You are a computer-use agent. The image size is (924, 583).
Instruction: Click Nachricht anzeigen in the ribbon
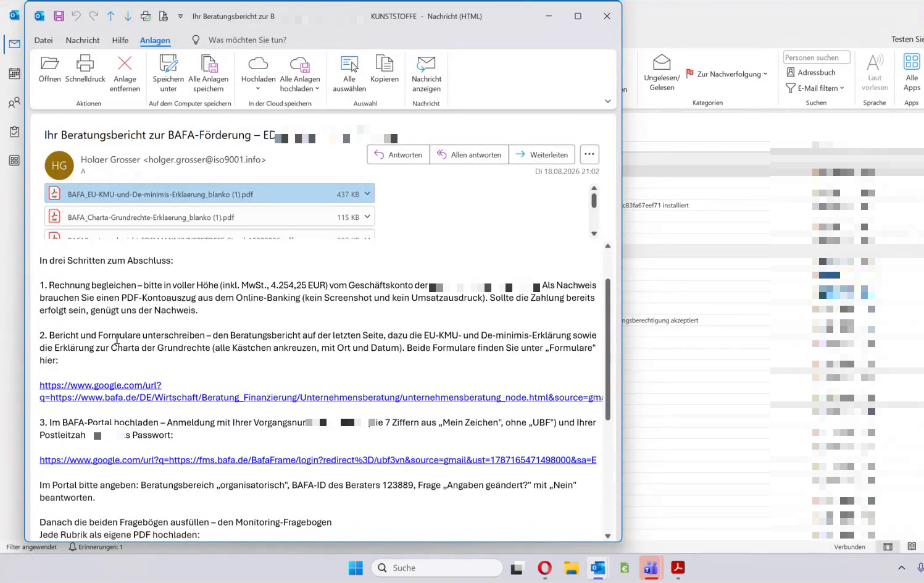[427, 73]
